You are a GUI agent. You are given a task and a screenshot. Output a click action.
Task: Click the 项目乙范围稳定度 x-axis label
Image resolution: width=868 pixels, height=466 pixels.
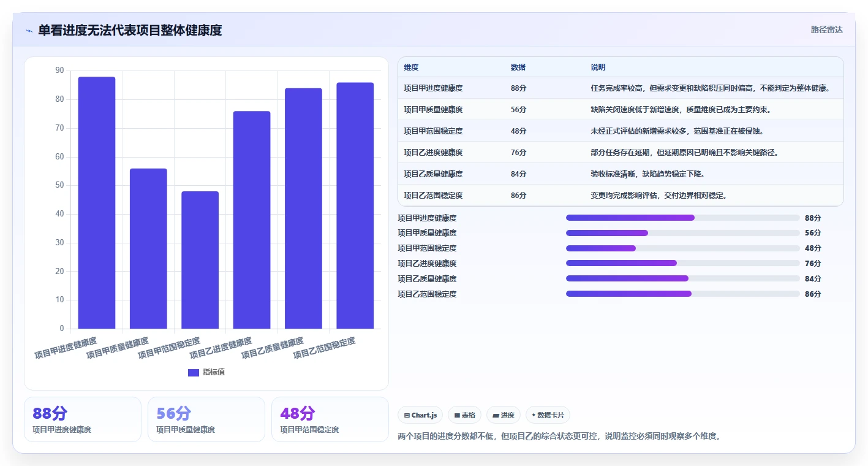pos(325,347)
